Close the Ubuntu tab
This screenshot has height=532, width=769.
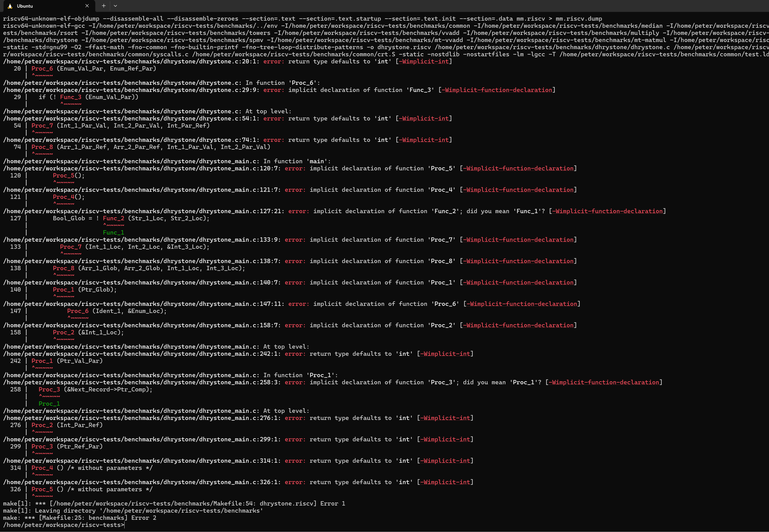[87, 6]
